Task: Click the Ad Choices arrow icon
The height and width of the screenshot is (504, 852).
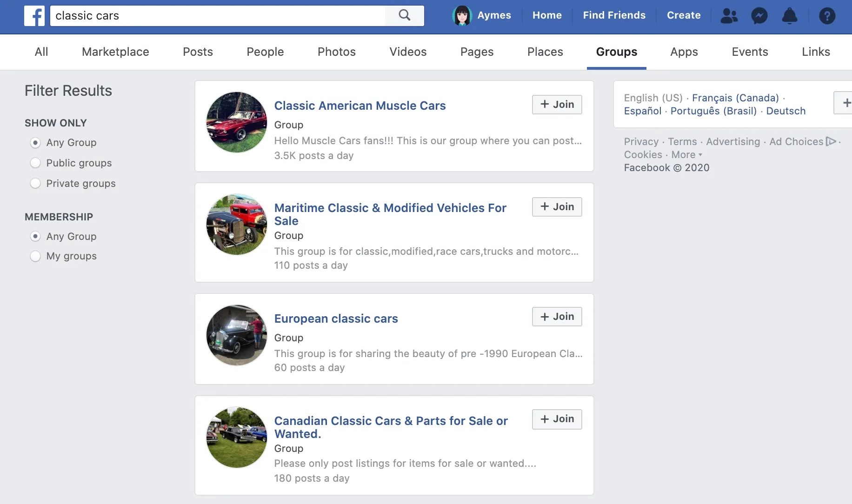Action: [832, 142]
